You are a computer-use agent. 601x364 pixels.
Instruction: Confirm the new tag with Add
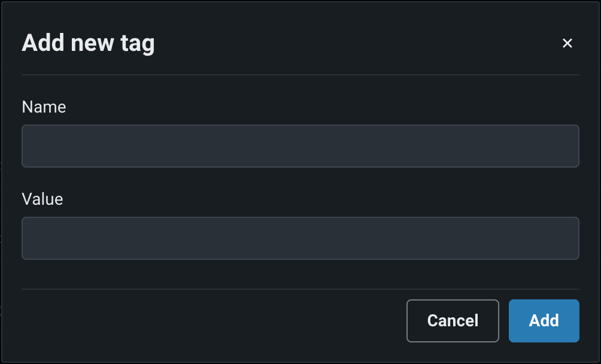544,321
